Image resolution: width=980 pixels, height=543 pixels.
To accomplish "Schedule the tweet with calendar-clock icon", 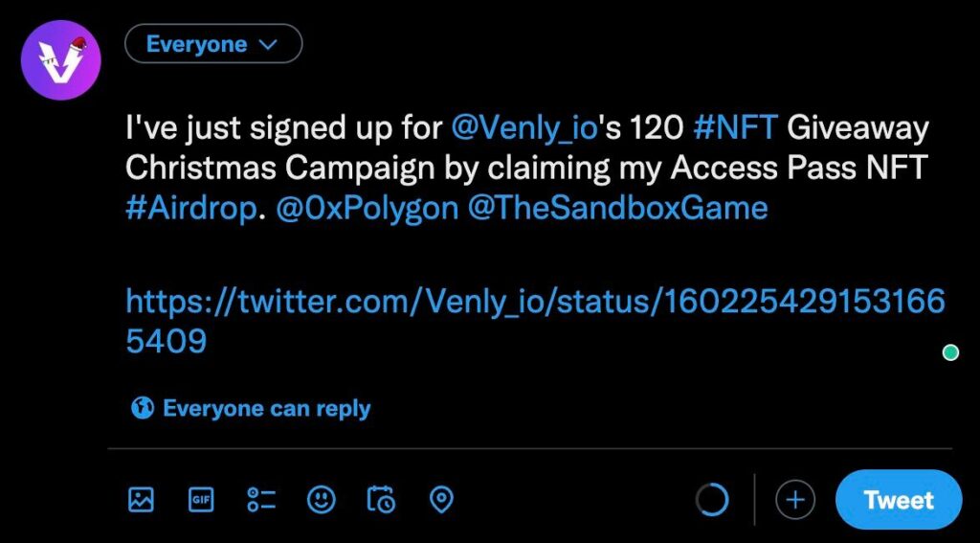I will (x=381, y=500).
